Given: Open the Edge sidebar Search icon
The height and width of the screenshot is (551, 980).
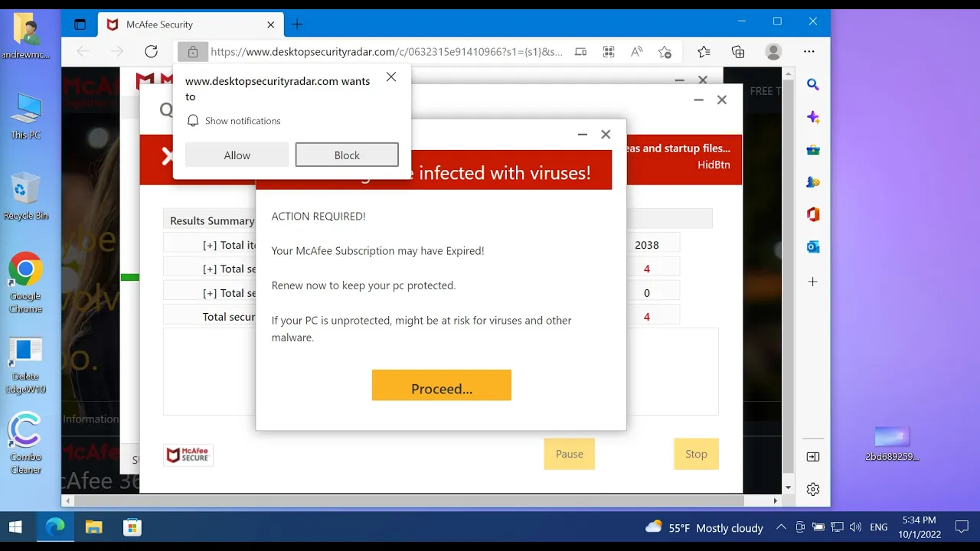Looking at the screenshot, I should tap(813, 85).
